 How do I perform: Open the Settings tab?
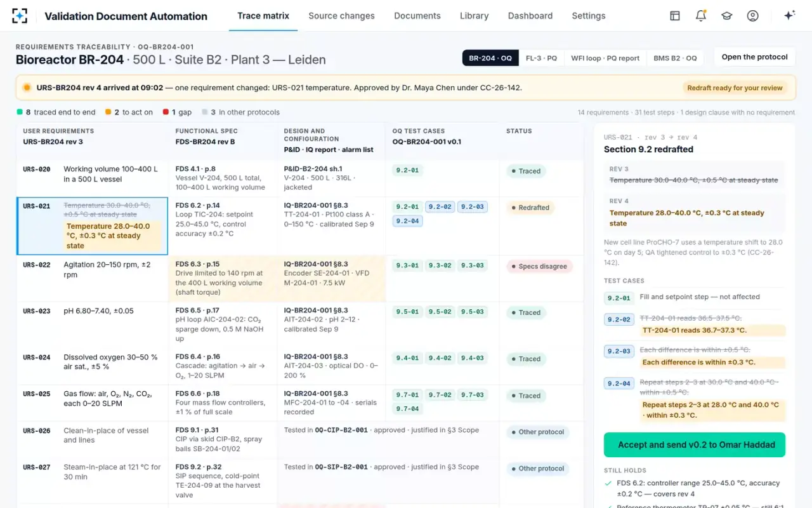(589, 16)
